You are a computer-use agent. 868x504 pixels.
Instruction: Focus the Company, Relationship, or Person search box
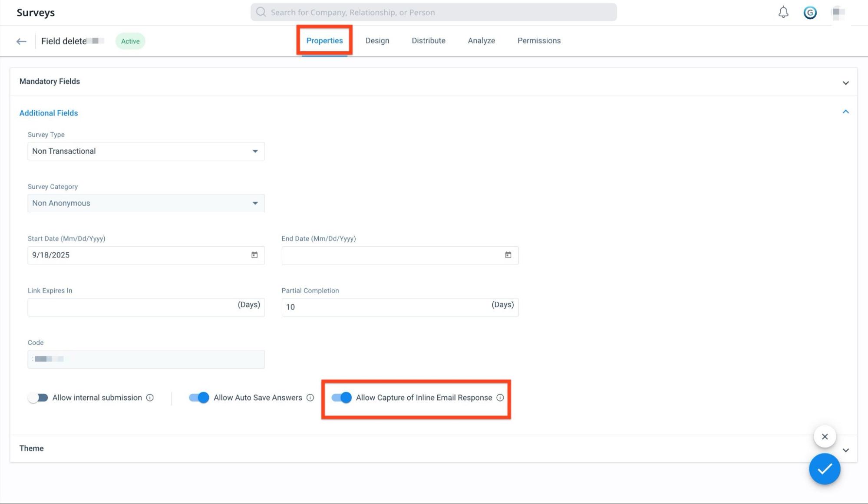tap(433, 12)
